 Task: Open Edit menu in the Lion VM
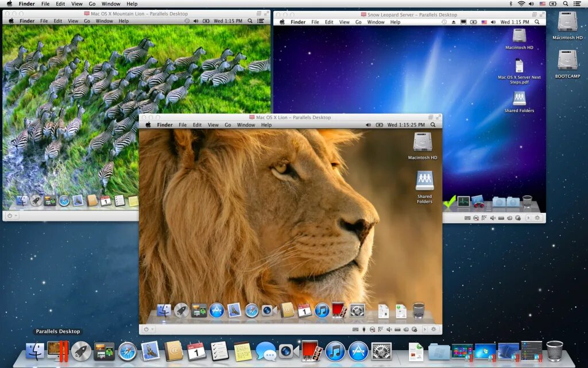pyautogui.click(x=198, y=125)
